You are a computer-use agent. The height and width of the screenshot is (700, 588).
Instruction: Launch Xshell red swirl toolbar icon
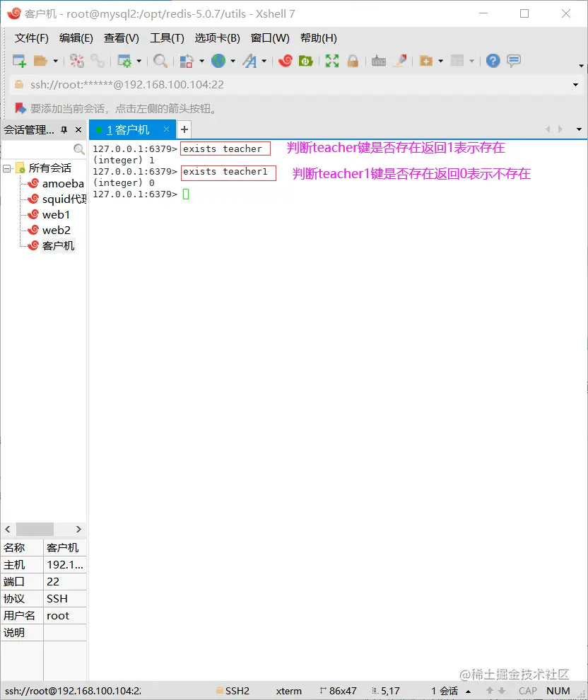285,61
